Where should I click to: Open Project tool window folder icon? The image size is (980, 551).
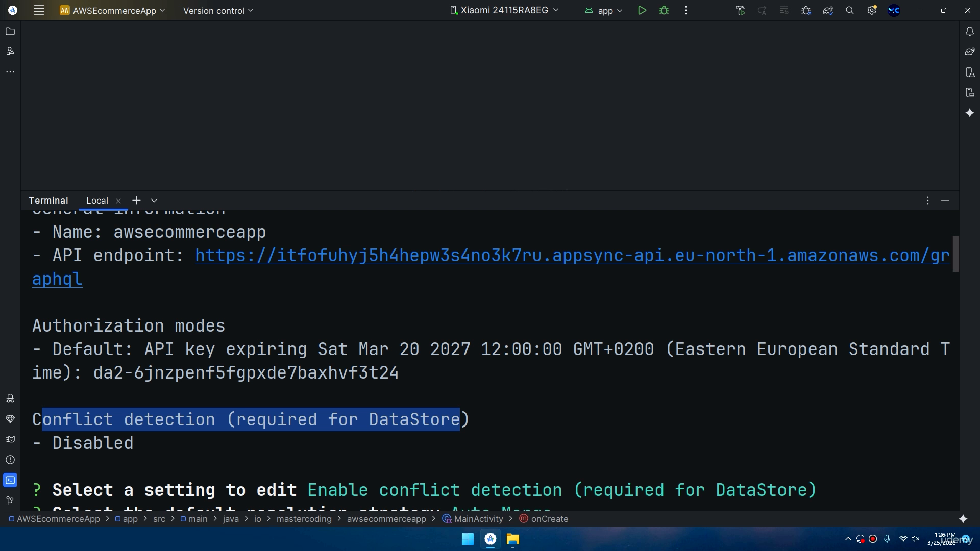10,31
